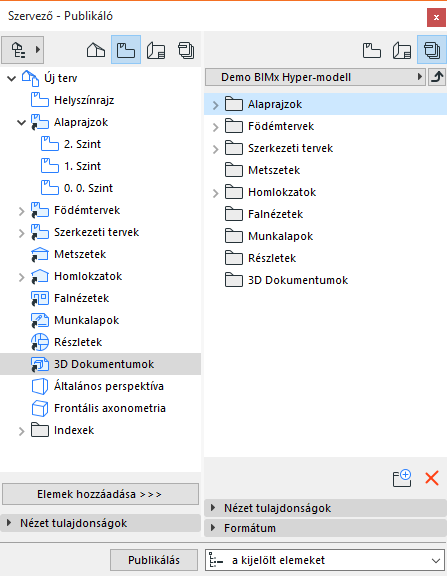Select Szerkezeti tervek label in right pane
The height and width of the screenshot is (576, 447).
291,148
